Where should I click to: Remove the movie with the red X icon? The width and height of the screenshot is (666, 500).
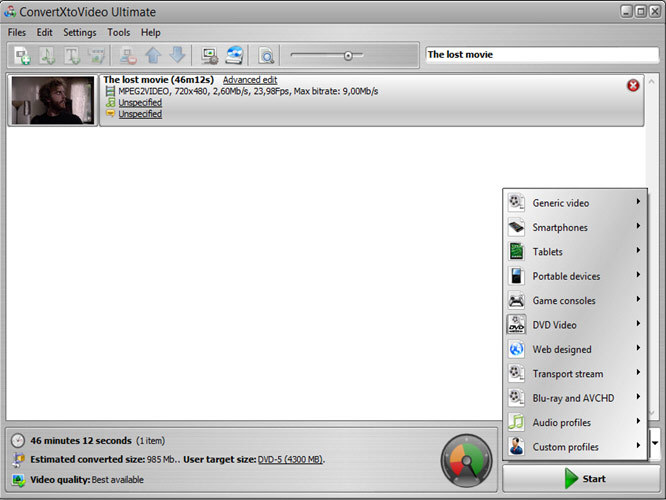coord(633,85)
